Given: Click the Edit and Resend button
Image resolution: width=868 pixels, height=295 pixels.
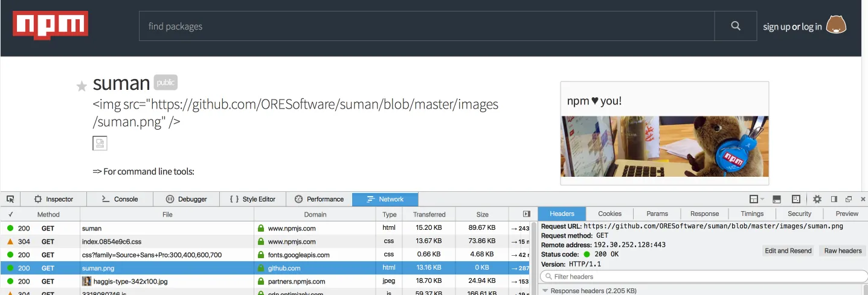Looking at the screenshot, I should pos(788,250).
